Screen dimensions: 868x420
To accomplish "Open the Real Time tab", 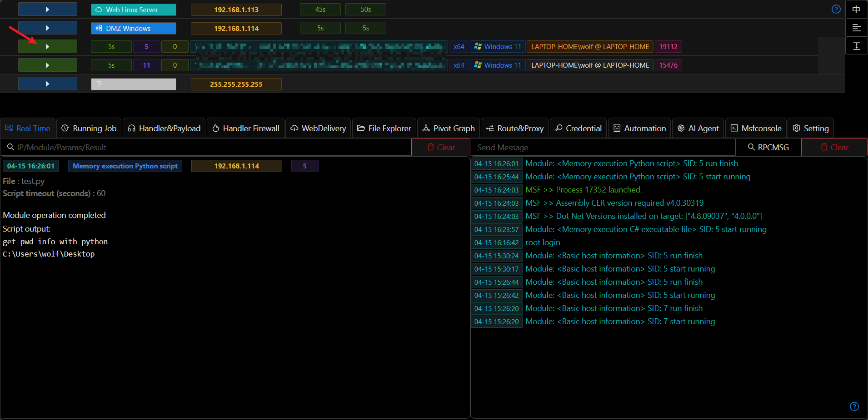I will [28, 128].
